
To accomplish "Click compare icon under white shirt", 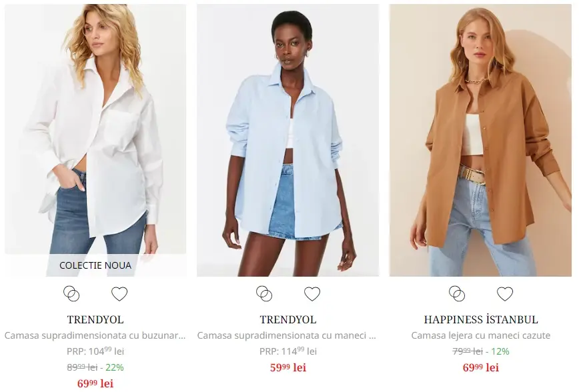I will pyautogui.click(x=71, y=294).
